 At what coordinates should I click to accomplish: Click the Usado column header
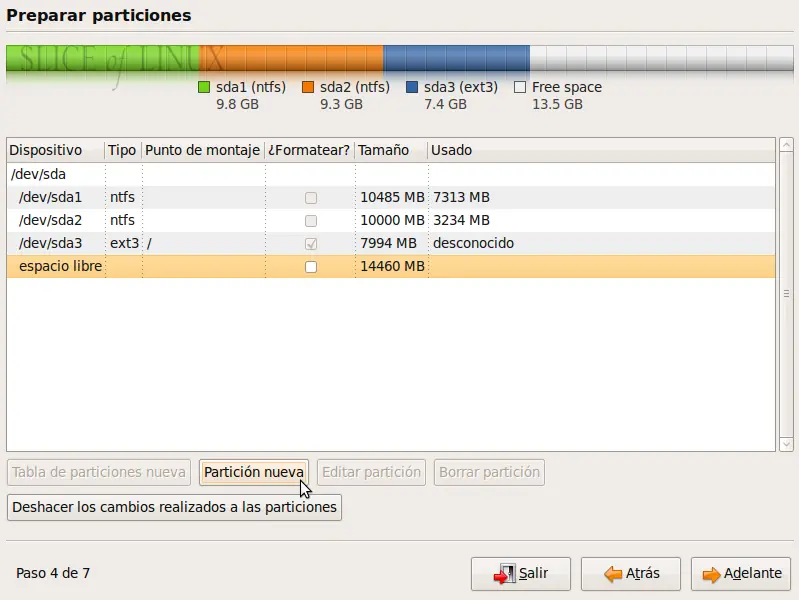tap(601, 150)
